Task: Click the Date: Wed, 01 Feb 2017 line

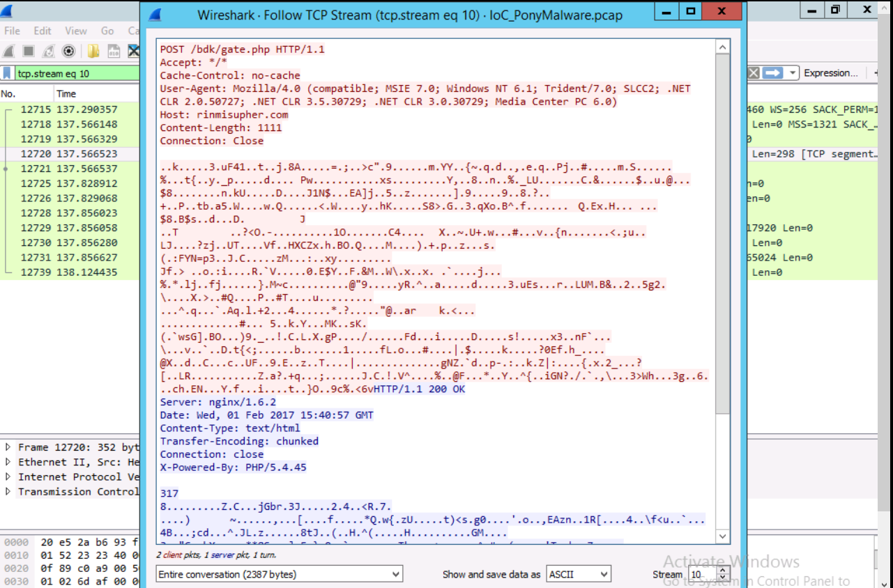Action: click(x=266, y=415)
